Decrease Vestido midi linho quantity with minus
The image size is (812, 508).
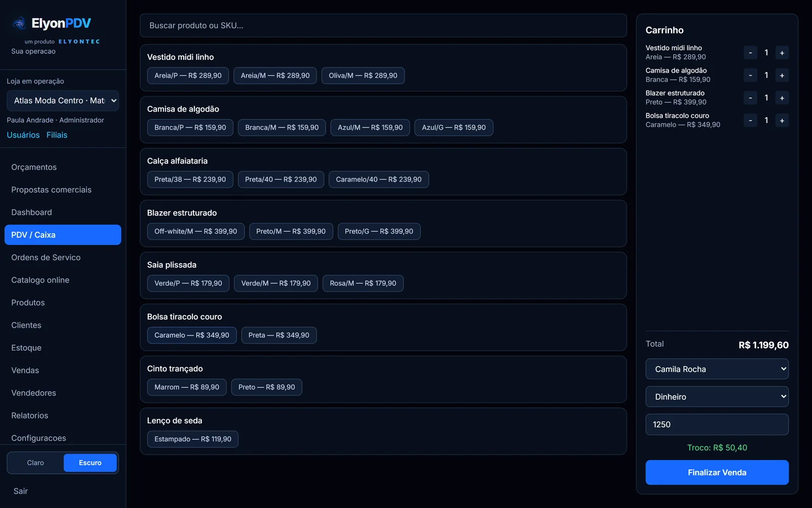click(750, 53)
